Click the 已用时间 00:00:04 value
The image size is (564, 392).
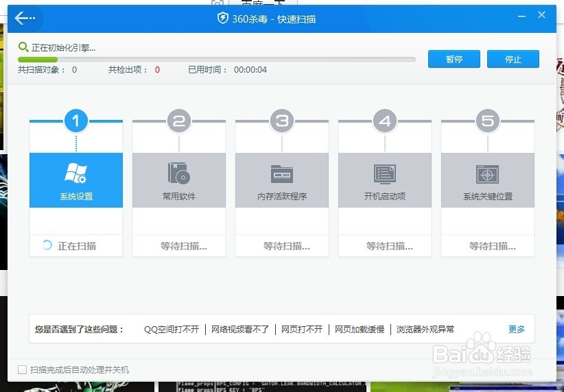point(250,70)
